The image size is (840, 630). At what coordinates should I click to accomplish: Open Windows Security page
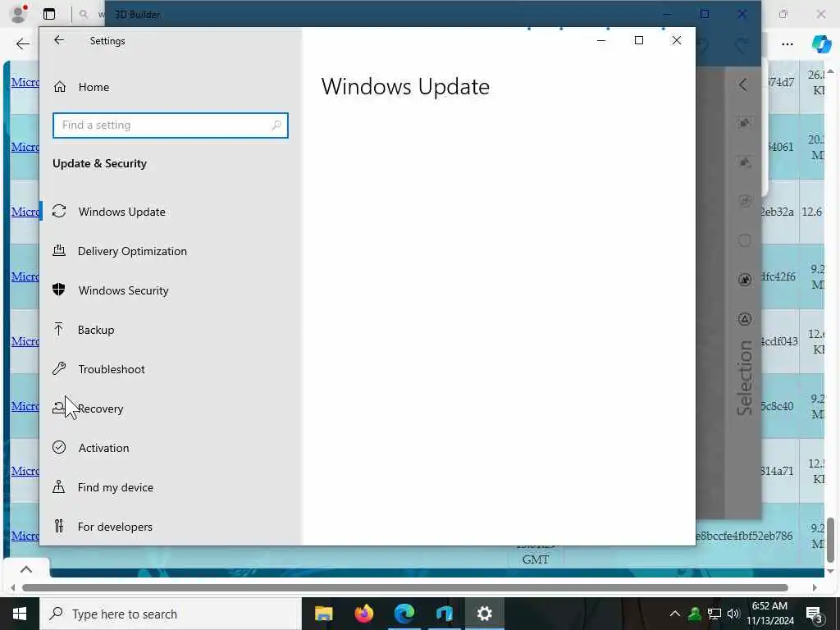[x=171, y=290]
